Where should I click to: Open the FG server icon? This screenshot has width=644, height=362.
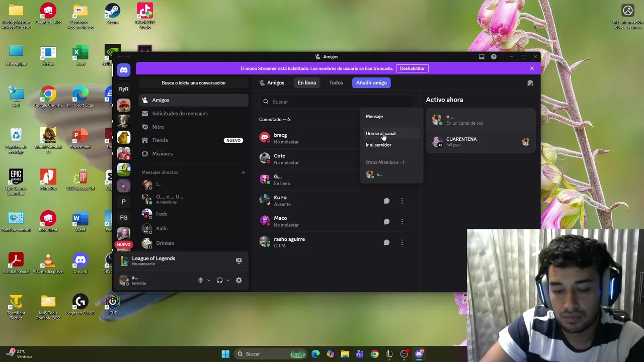click(x=124, y=218)
